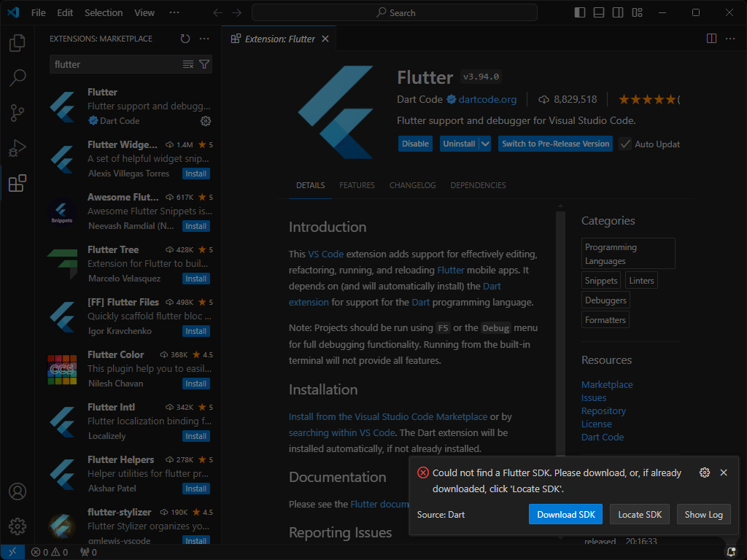
Task: Switch to the Changelog tab
Action: click(x=413, y=185)
